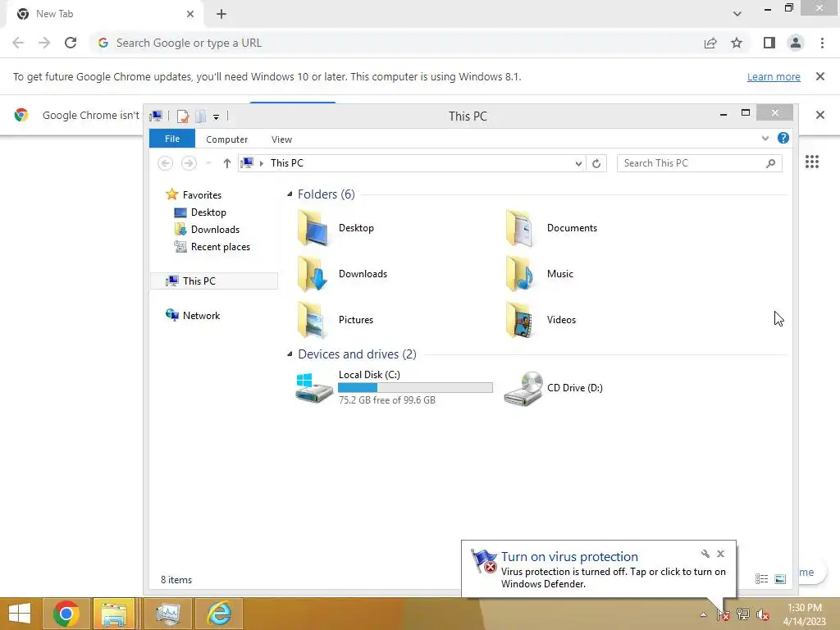840x630 pixels.
Task: Show hidden tray icons arrow
Action: (x=703, y=614)
